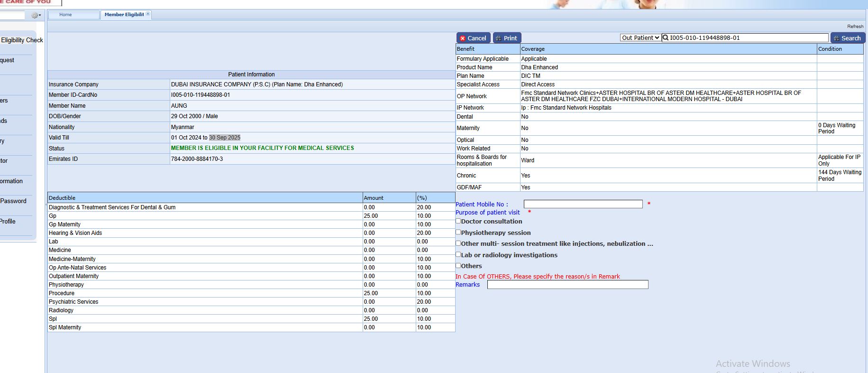Close the Member Eligibility tab
Image resolution: width=868 pixels, height=373 pixels.
[x=148, y=14]
